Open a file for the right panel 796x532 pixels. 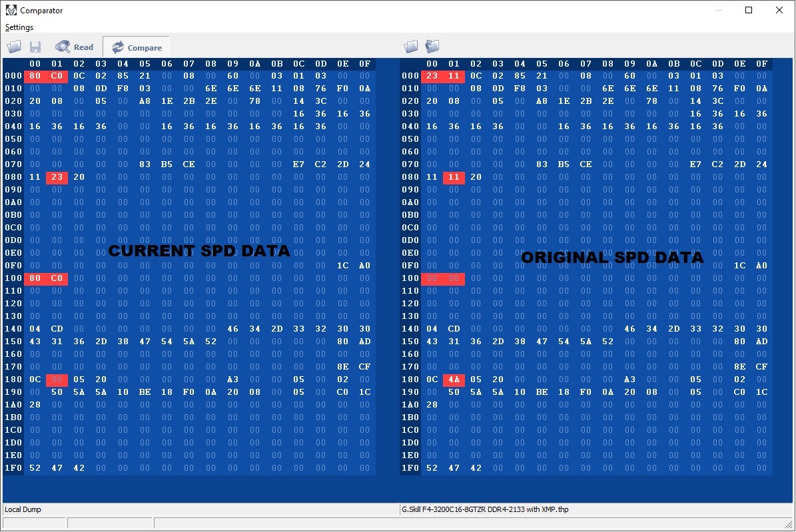click(x=411, y=47)
